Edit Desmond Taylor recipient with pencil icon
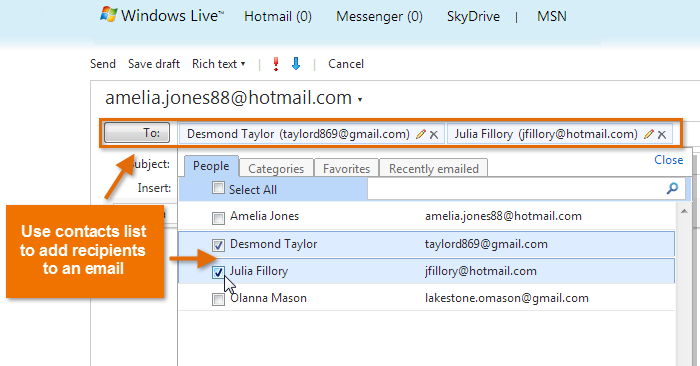700x366 pixels. [x=420, y=134]
